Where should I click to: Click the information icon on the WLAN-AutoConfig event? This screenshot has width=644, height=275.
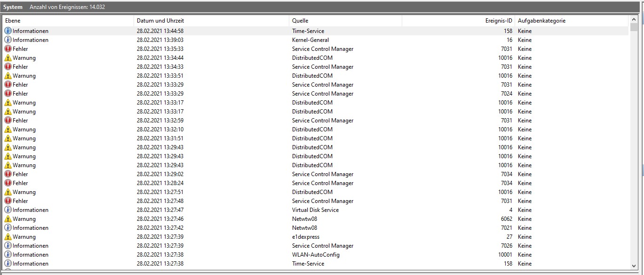tap(7, 254)
